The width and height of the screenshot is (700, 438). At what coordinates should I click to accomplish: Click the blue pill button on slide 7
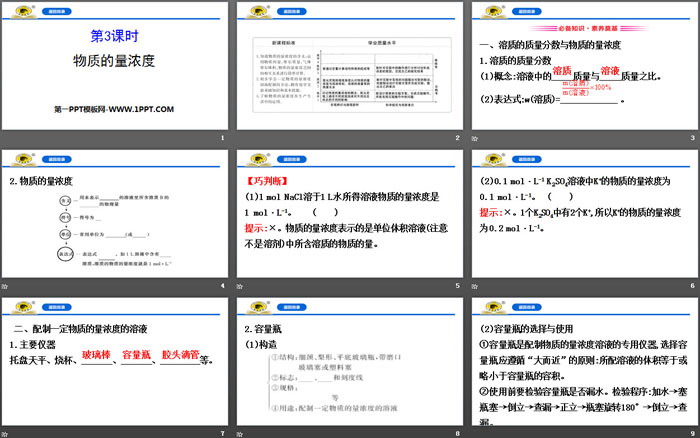[57, 307]
